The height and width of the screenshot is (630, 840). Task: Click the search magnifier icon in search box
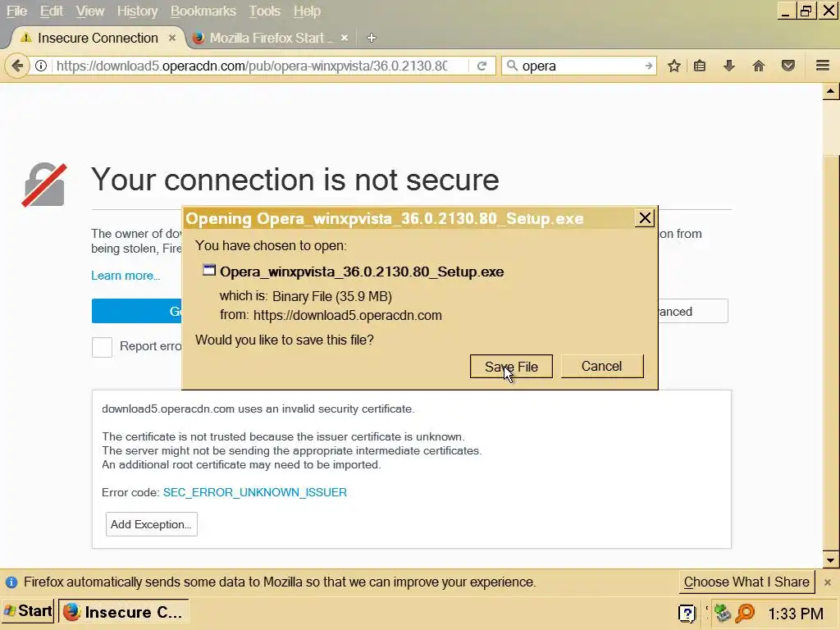pos(512,66)
